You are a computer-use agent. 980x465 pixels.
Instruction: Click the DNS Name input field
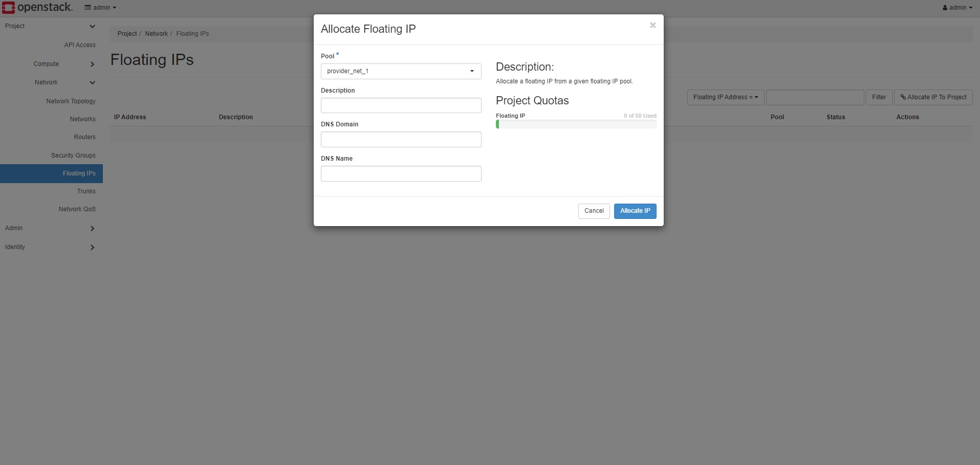(401, 173)
